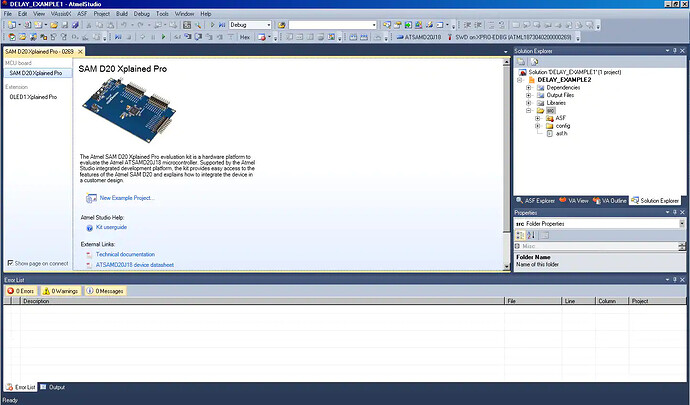Viewport: 690px width, 405px height.
Task: Collapse the src folder node
Action: [529, 110]
